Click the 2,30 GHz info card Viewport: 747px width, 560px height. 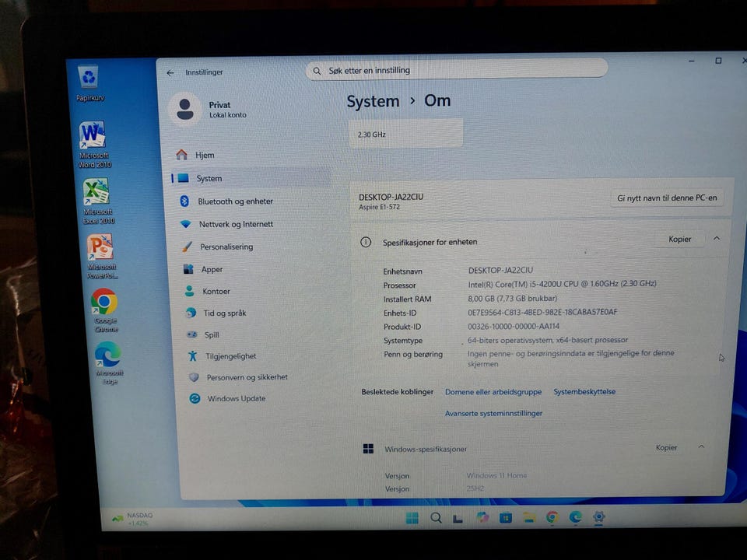point(406,133)
